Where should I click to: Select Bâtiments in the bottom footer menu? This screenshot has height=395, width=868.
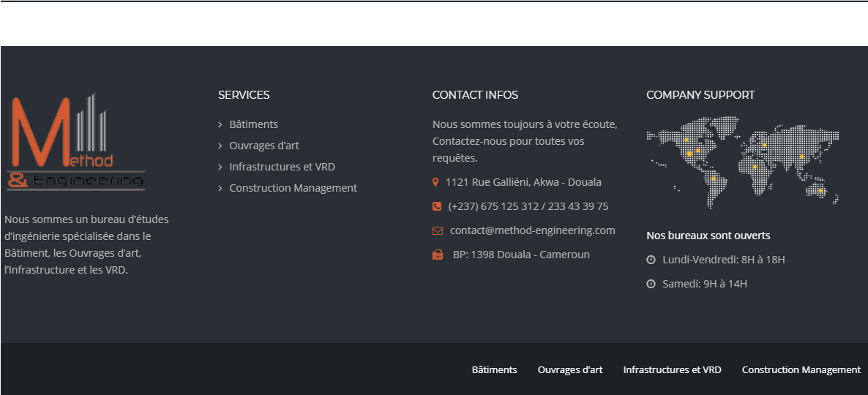[x=494, y=369]
